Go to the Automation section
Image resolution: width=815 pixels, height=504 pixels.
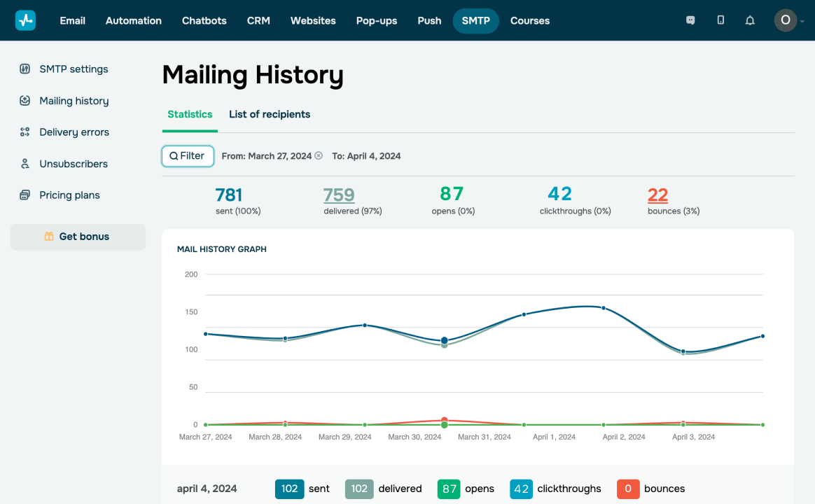point(134,21)
